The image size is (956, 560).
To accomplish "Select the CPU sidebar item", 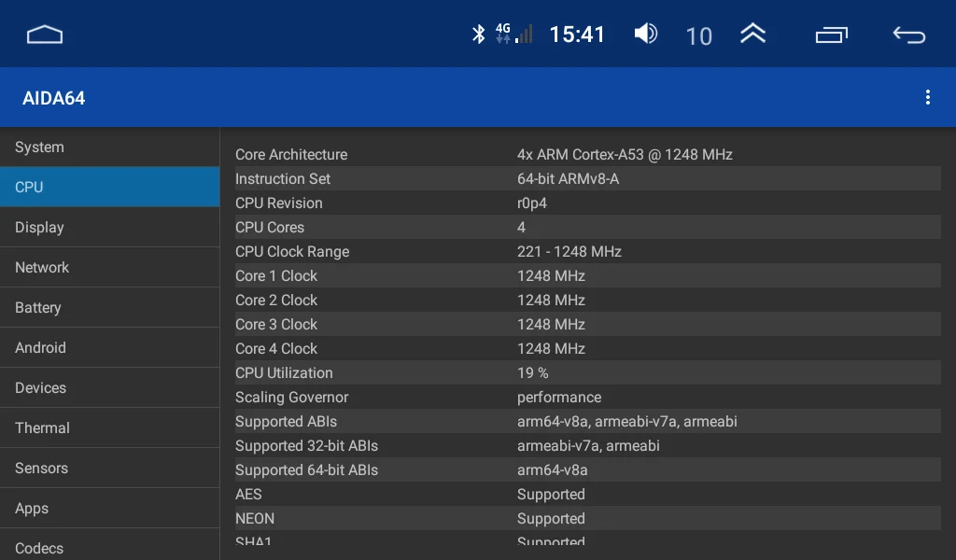I will (x=109, y=187).
